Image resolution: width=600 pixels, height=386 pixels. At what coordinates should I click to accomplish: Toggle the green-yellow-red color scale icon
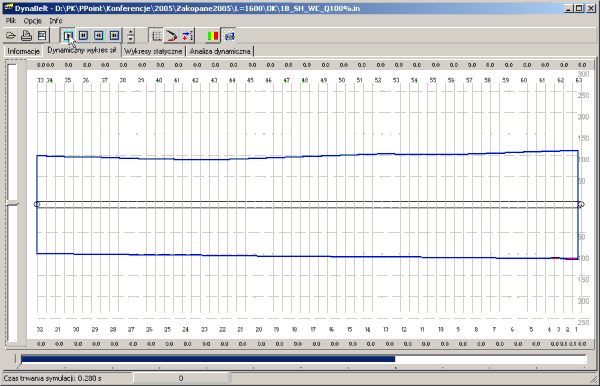tap(213, 36)
